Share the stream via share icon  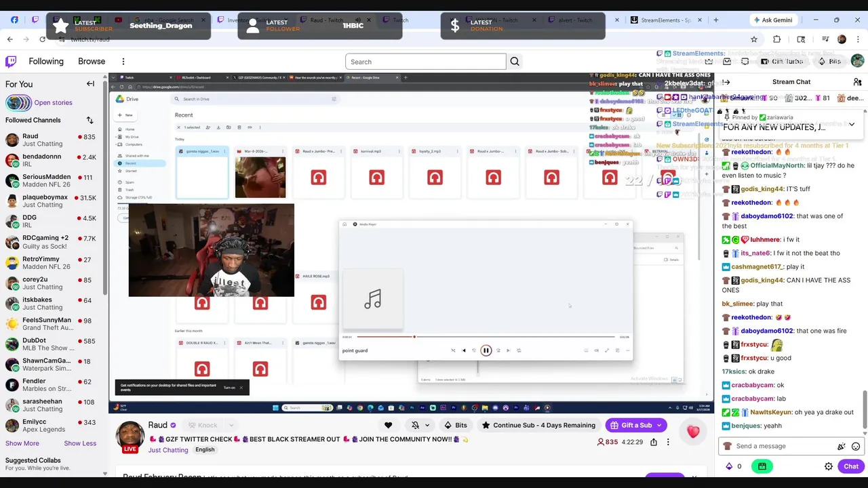pyautogui.click(x=654, y=442)
